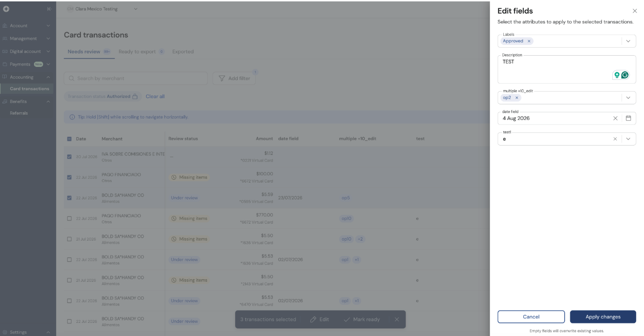Cancel the field edits

[x=531, y=317]
